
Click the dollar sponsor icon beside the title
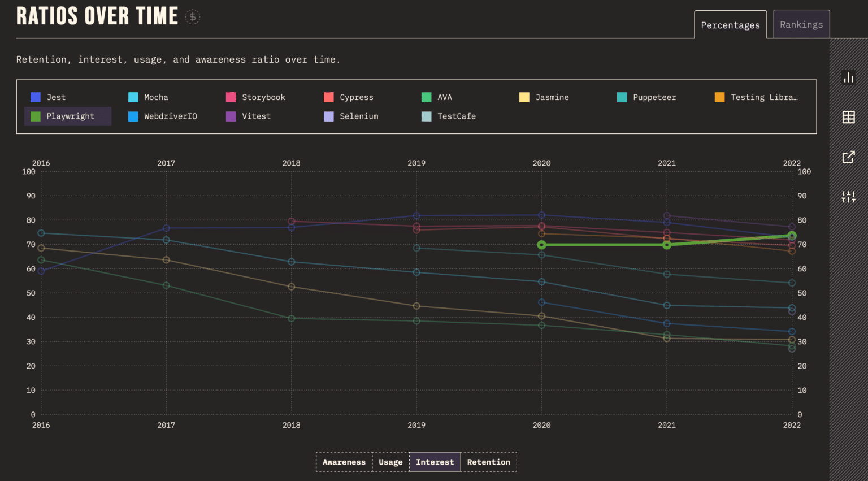click(x=192, y=16)
